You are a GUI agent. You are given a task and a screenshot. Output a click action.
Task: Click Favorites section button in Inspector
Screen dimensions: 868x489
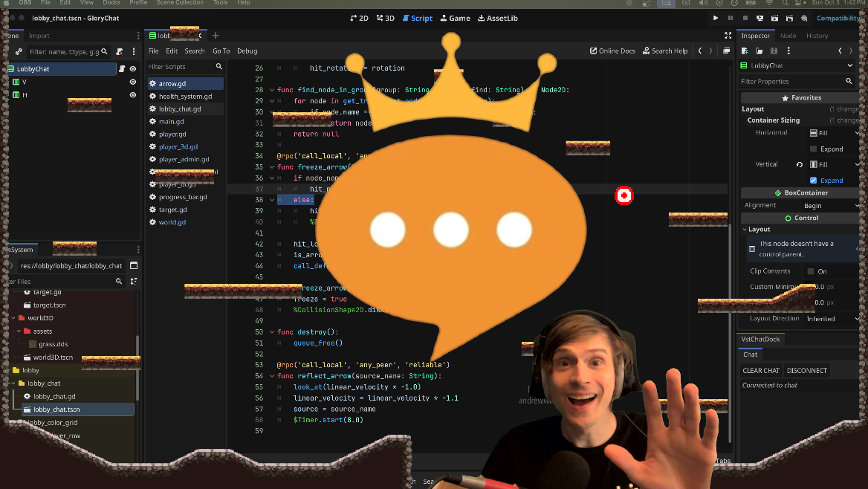click(800, 97)
